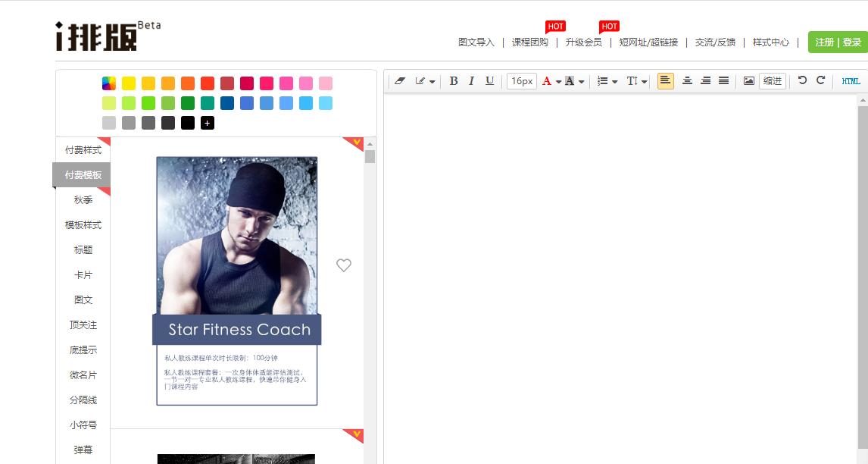Click the undo arrow icon
The width and height of the screenshot is (868, 464).
point(802,80)
